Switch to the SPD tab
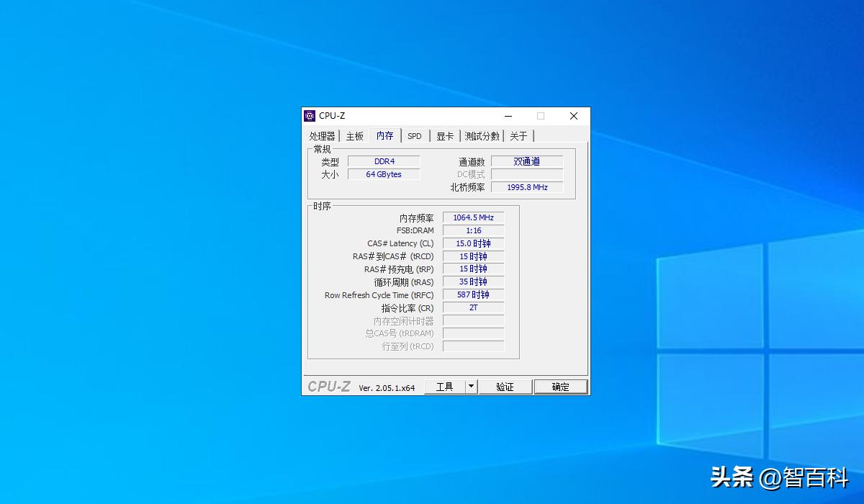 click(x=414, y=135)
